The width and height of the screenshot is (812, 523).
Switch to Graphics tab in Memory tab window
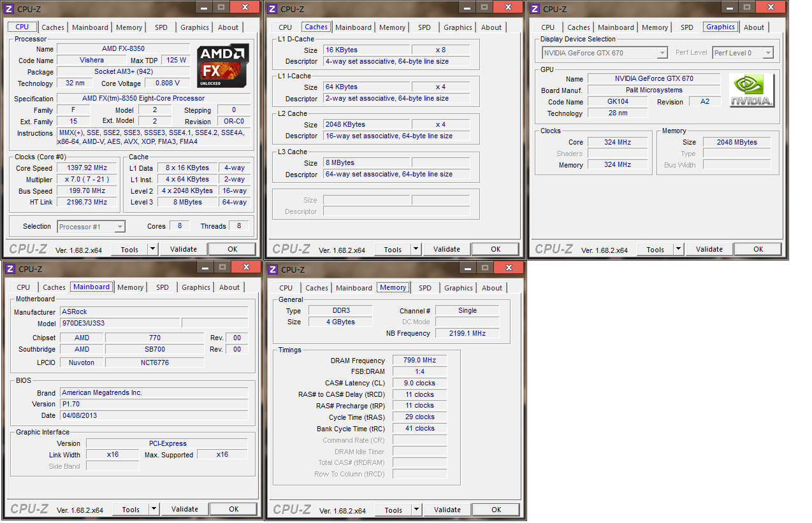click(x=459, y=288)
